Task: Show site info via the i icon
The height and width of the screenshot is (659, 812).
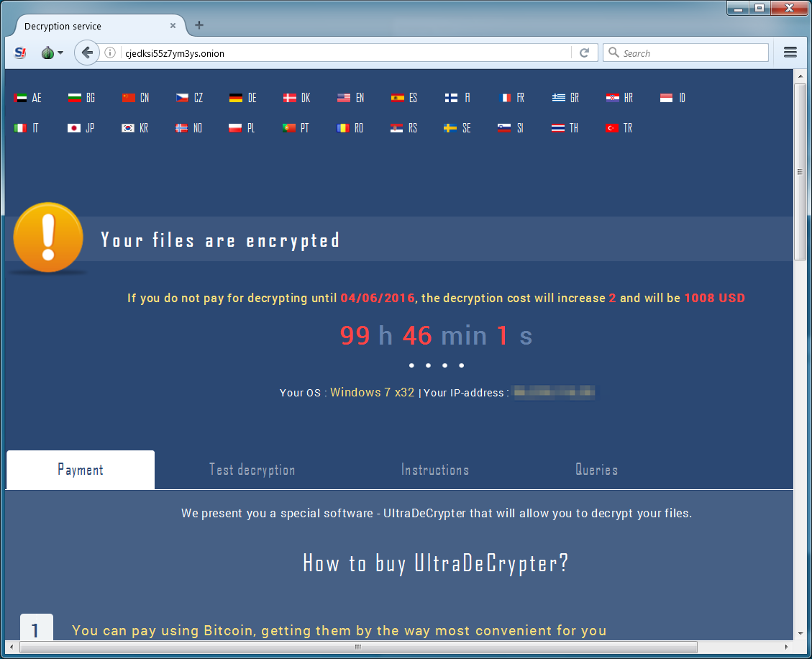Action: coord(110,53)
